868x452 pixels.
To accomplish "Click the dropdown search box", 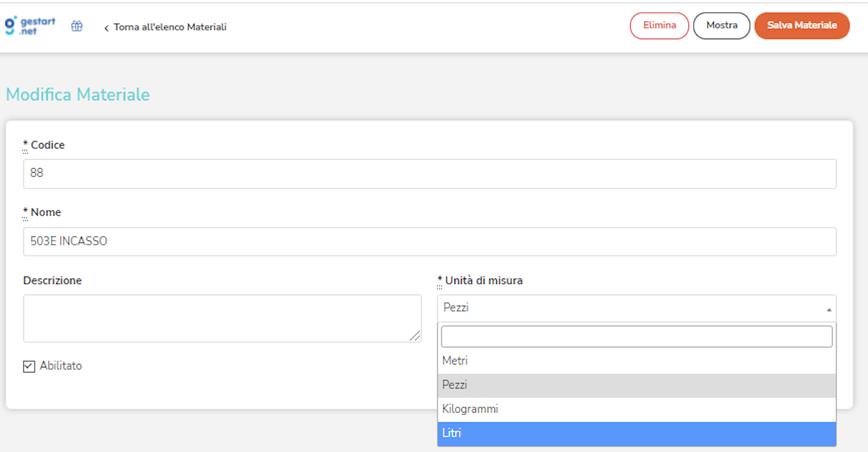I will click(x=636, y=336).
